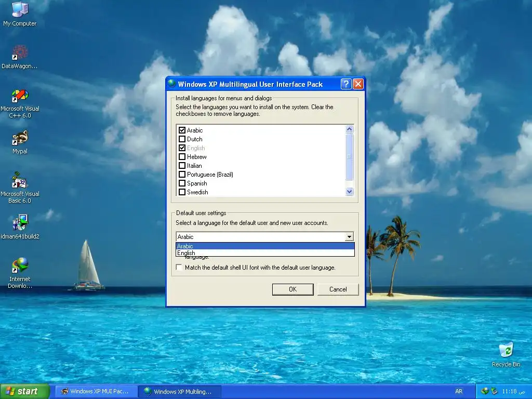This screenshot has width=532, height=399.
Task: Click the default user language dropdown arrow
Action: coord(349,236)
